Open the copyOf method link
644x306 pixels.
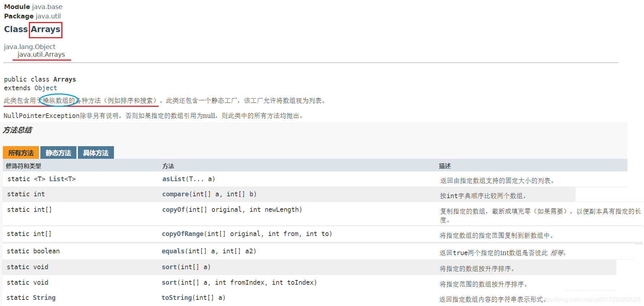click(173, 210)
